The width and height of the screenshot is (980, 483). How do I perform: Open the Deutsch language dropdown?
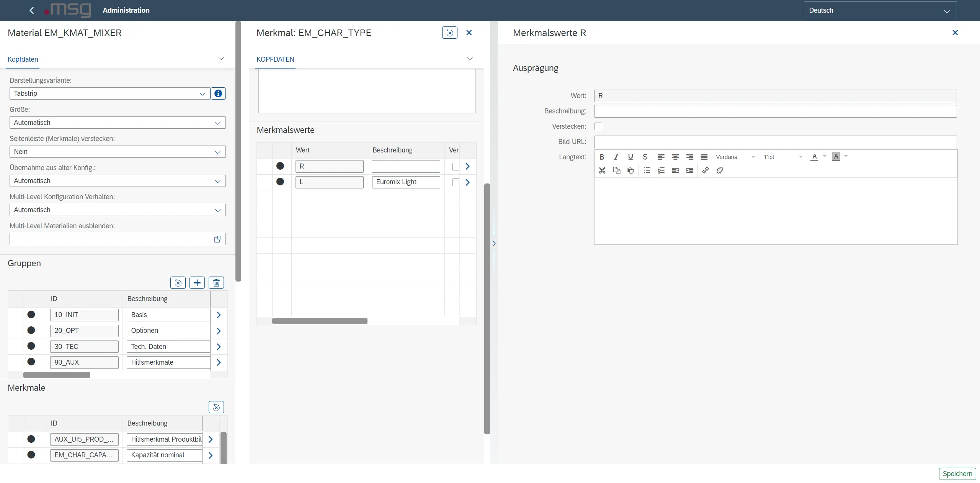tap(880, 11)
